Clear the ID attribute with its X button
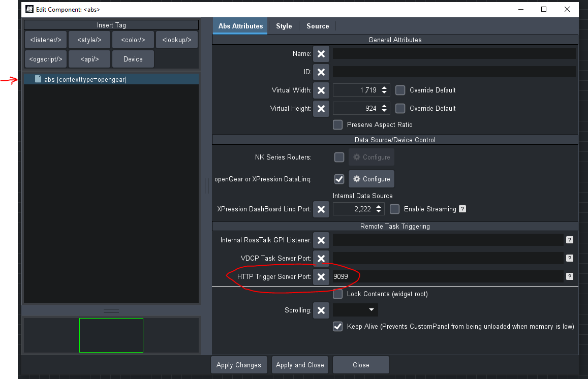The image size is (588, 379). [x=321, y=72]
